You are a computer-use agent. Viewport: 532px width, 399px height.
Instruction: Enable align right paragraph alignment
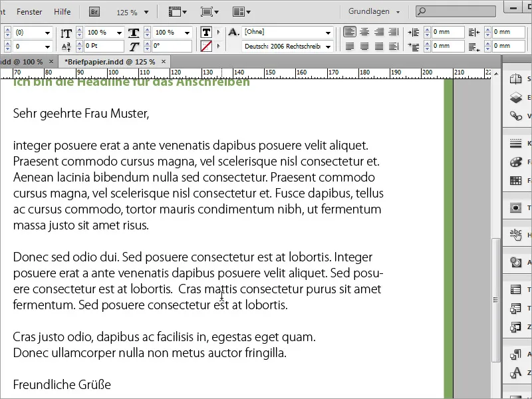click(x=379, y=32)
